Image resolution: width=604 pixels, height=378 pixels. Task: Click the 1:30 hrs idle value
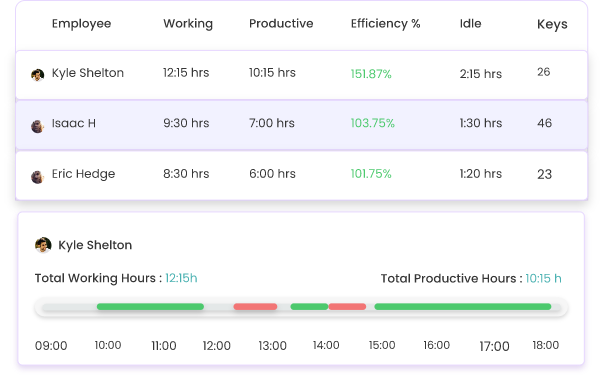481,123
